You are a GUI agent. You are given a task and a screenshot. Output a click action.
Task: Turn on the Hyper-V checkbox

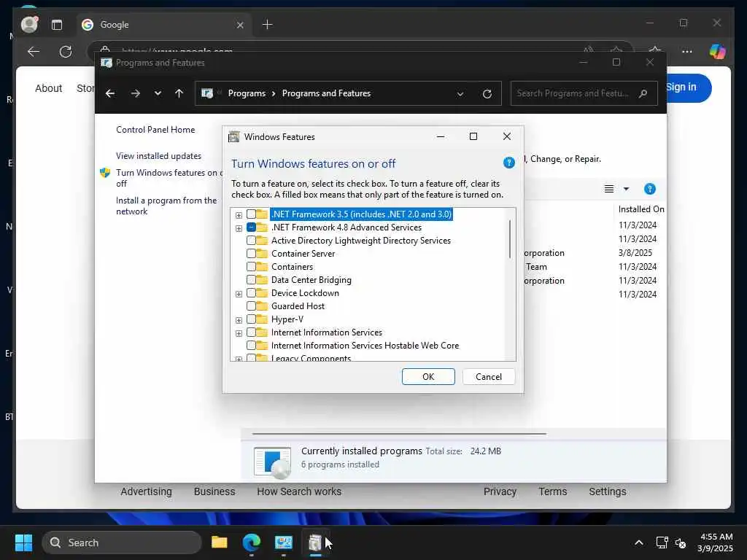tap(251, 319)
